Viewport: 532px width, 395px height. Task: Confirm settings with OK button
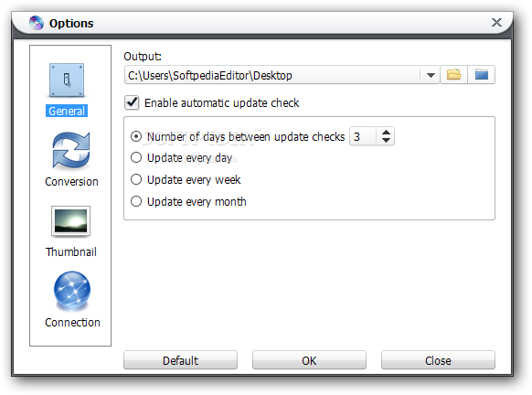click(x=309, y=360)
